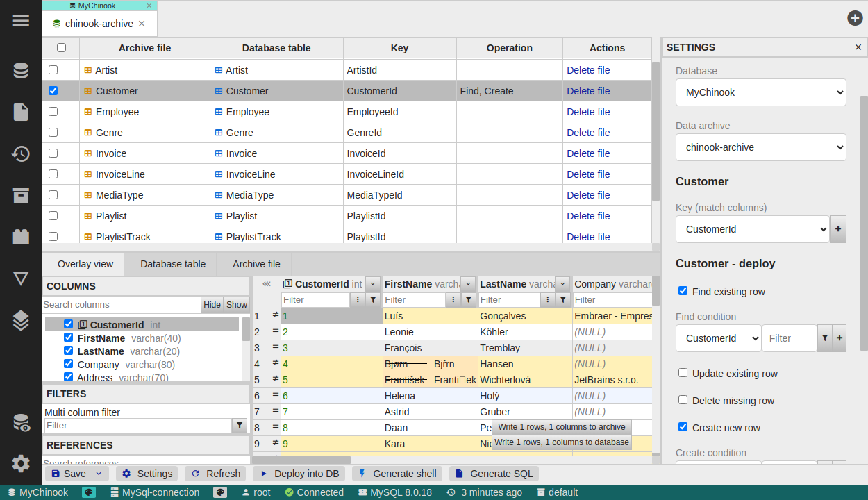Click Deploy into DB button
This screenshot has height=500, width=868.
299,474
